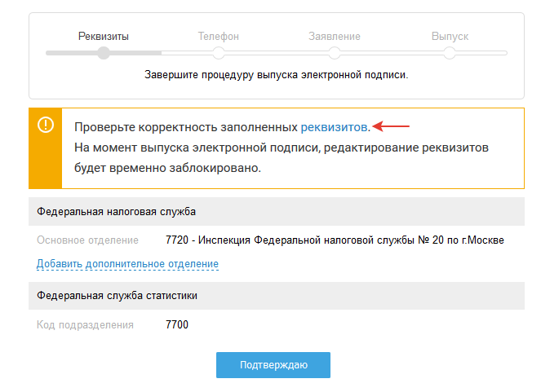
Task: Go to the Телефон step label
Action: tap(219, 37)
